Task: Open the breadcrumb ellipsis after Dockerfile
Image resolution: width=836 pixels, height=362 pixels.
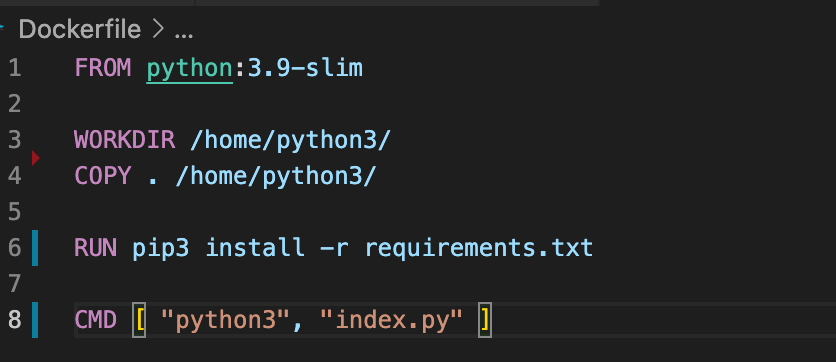Action: 183,36
